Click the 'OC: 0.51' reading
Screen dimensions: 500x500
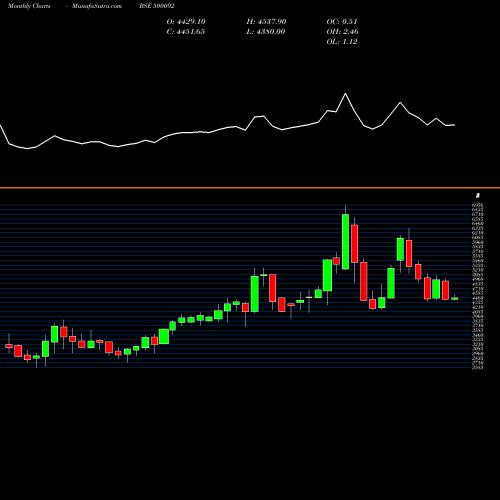[x=342, y=22]
